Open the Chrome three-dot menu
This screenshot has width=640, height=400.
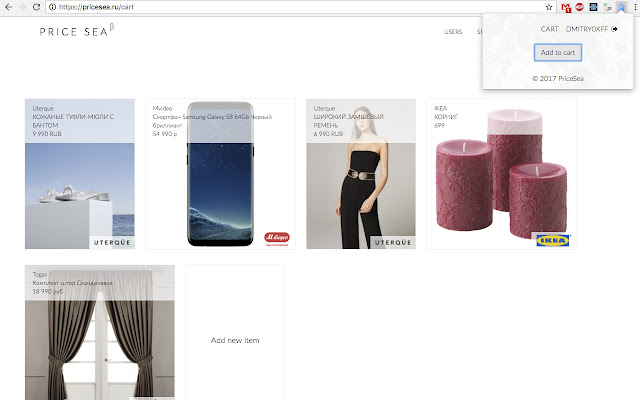coord(635,7)
